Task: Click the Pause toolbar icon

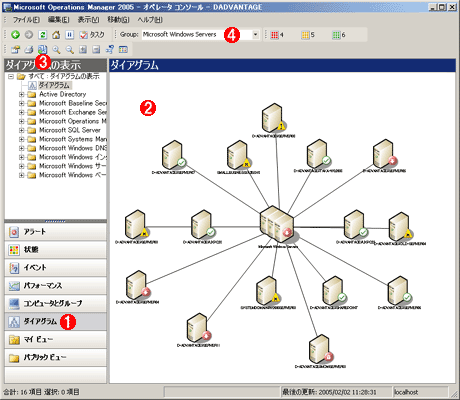Action: 69,34
